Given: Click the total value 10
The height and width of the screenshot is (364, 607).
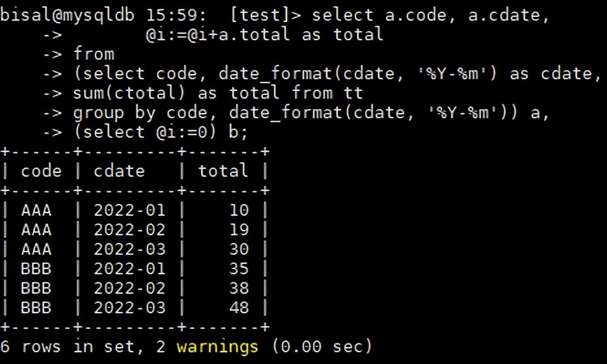Looking at the screenshot, I should [239, 210].
